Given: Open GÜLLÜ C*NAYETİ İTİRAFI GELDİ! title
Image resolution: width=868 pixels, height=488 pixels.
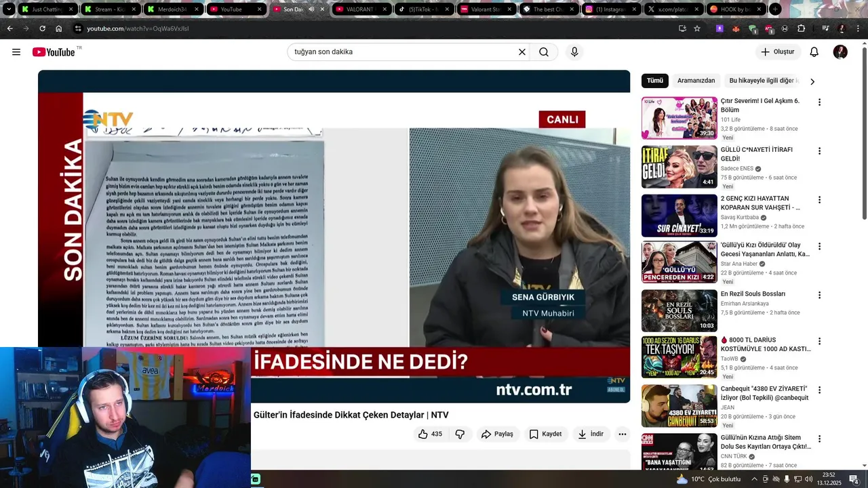Looking at the screenshot, I should tap(756, 154).
